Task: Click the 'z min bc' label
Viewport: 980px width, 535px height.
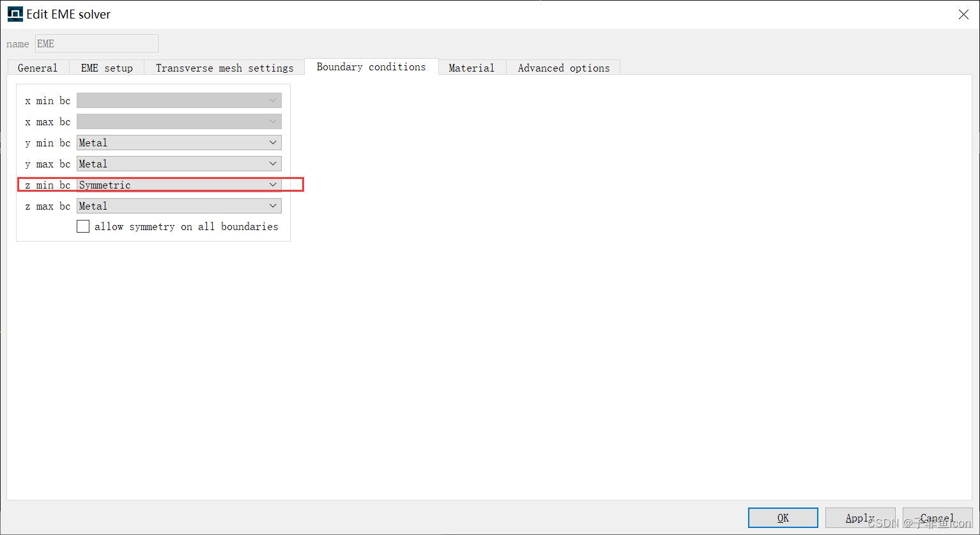Action: coord(48,185)
